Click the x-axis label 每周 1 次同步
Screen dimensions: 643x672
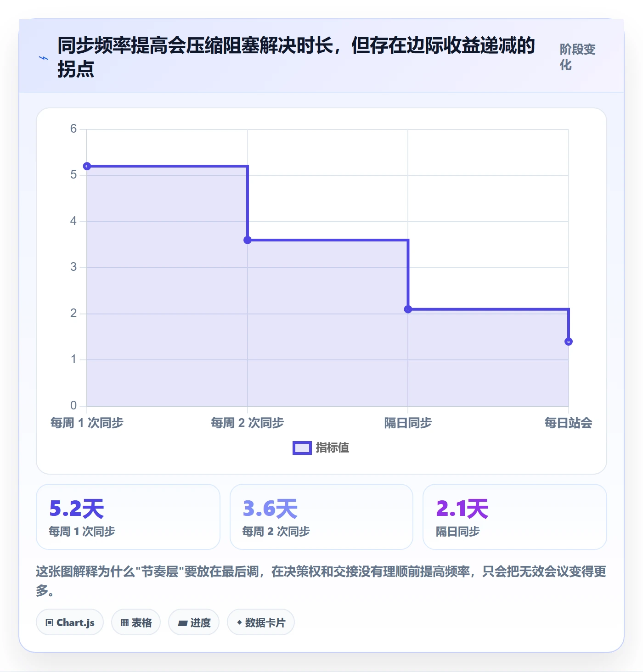tap(87, 423)
